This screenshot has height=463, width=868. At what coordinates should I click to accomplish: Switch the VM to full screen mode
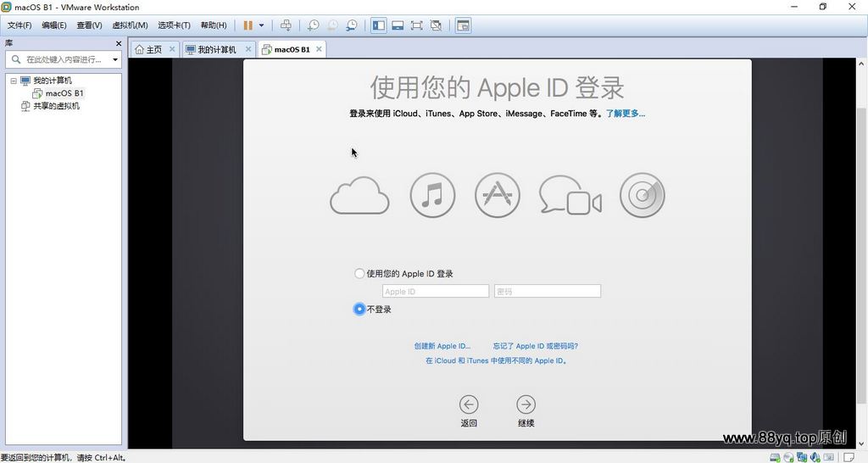click(x=417, y=25)
